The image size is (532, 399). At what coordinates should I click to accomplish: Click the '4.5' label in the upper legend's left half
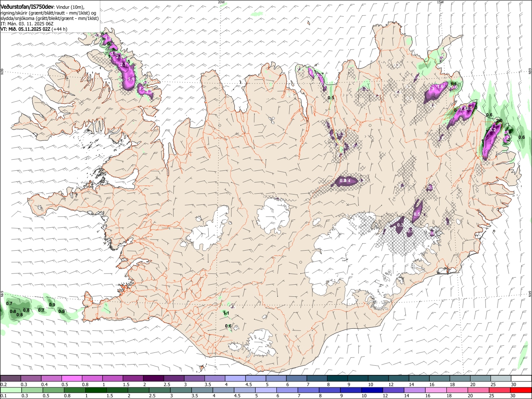249,384
